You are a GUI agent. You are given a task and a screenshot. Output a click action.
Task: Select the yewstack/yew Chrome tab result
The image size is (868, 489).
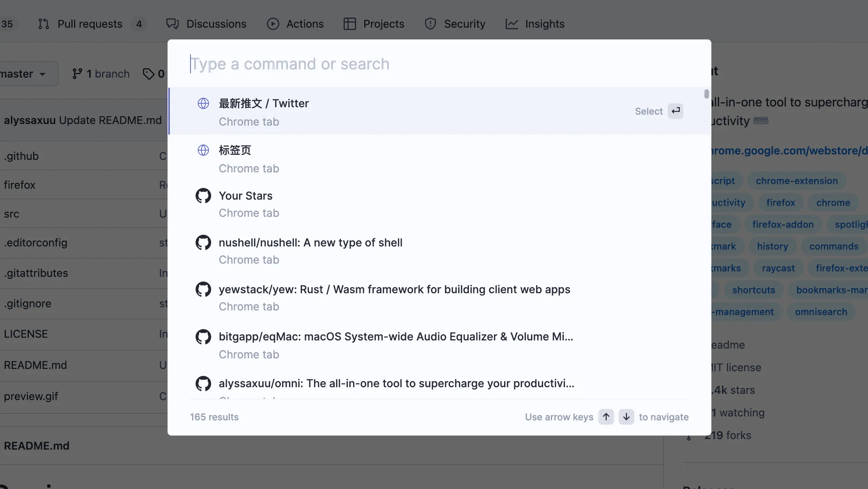pyautogui.click(x=394, y=297)
